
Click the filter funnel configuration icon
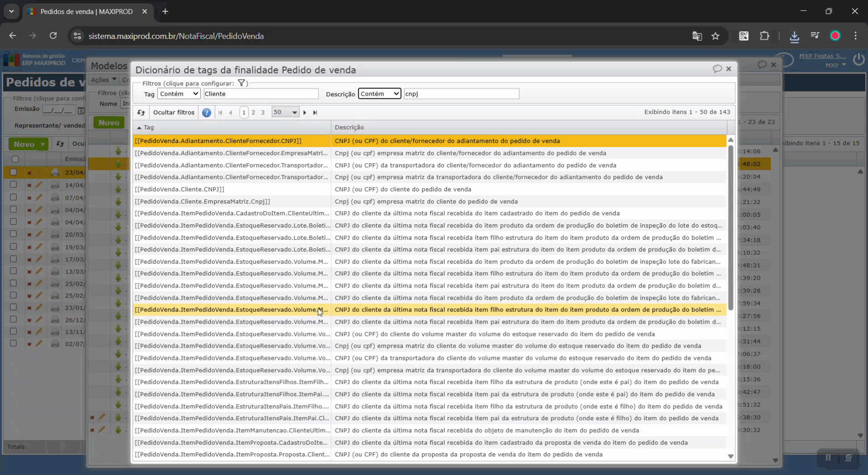[x=241, y=83]
